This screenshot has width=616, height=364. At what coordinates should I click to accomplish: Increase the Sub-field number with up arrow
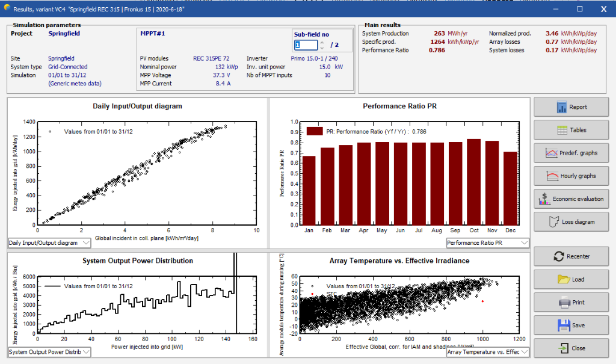pyautogui.click(x=322, y=43)
